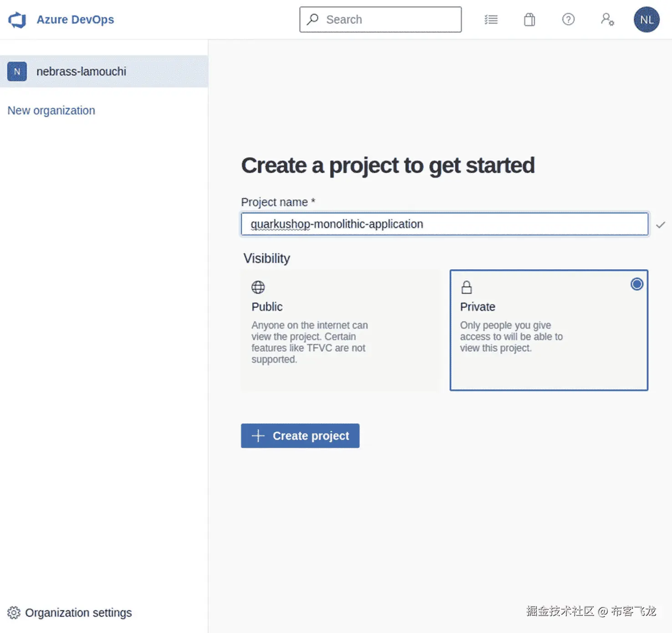The height and width of the screenshot is (633, 672).
Task: Click the 'Project name *' label
Action: (x=278, y=202)
